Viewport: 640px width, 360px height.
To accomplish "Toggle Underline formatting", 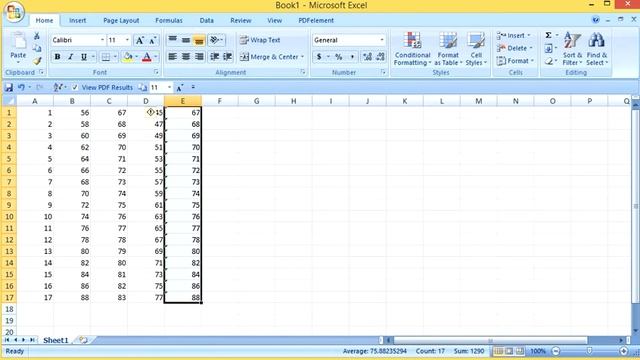I will [84, 57].
